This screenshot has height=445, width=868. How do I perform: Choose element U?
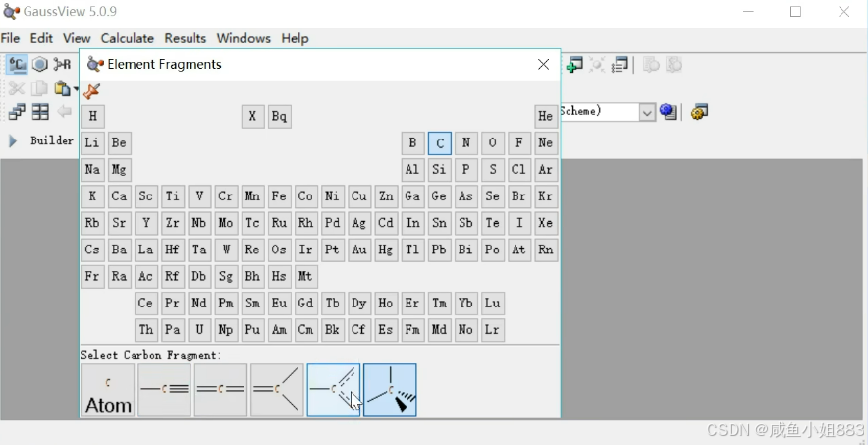point(199,330)
